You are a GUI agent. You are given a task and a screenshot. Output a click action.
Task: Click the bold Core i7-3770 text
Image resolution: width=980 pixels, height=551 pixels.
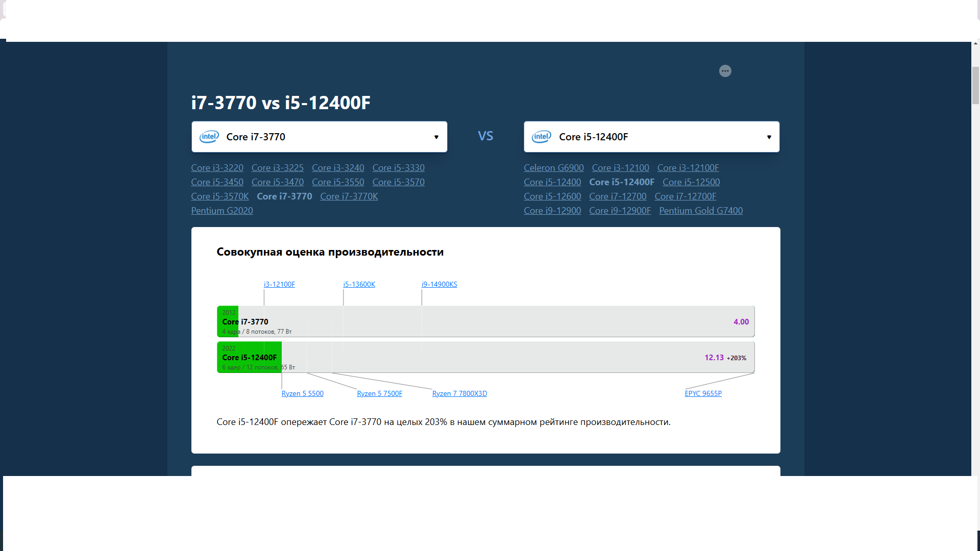tap(284, 196)
